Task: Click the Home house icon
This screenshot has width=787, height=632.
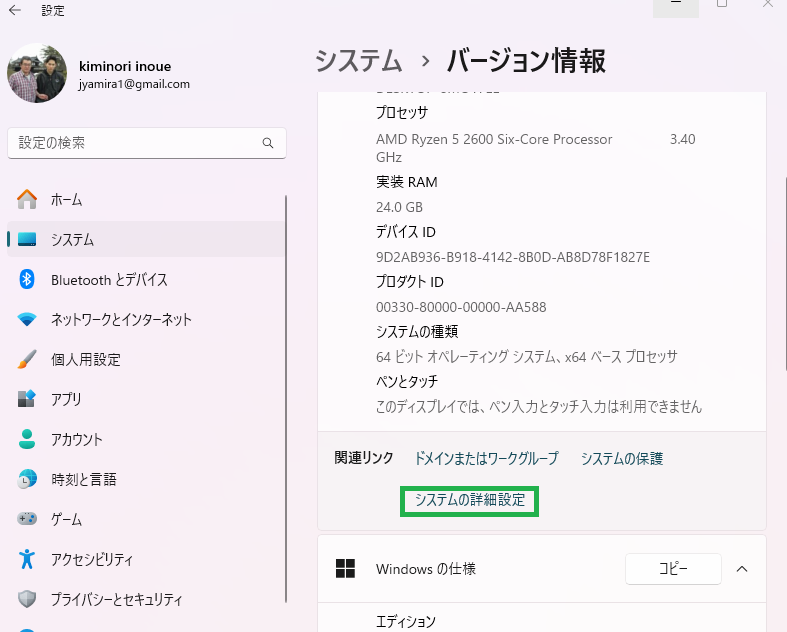Action: [27, 199]
